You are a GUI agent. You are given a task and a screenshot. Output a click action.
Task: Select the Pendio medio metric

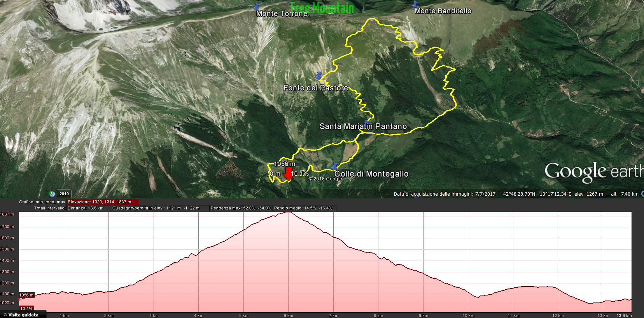[304, 208]
